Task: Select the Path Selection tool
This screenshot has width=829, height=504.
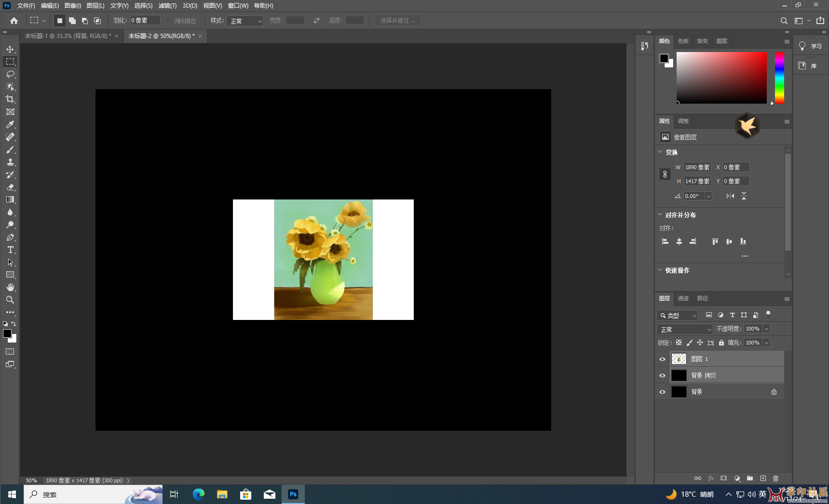Action: [x=10, y=262]
